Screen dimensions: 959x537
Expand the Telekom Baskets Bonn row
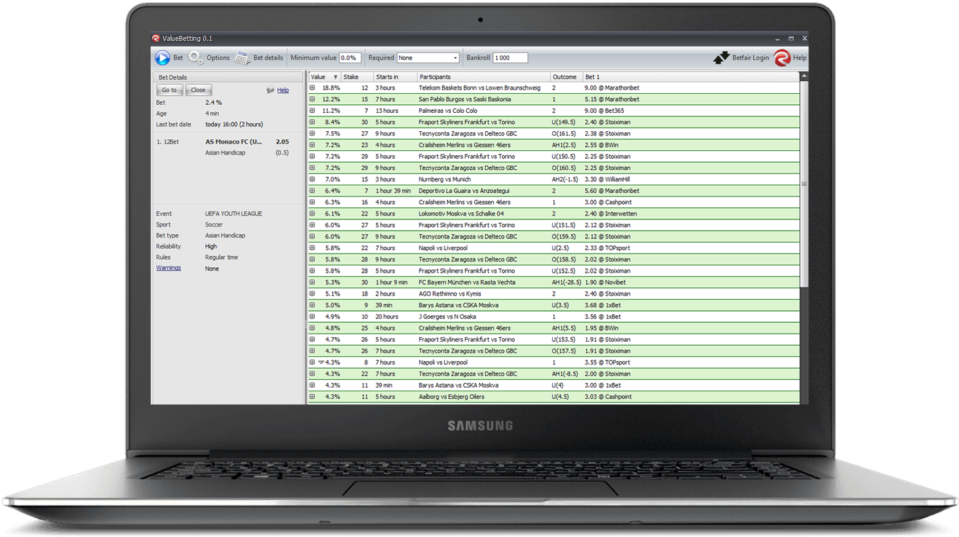click(312, 88)
